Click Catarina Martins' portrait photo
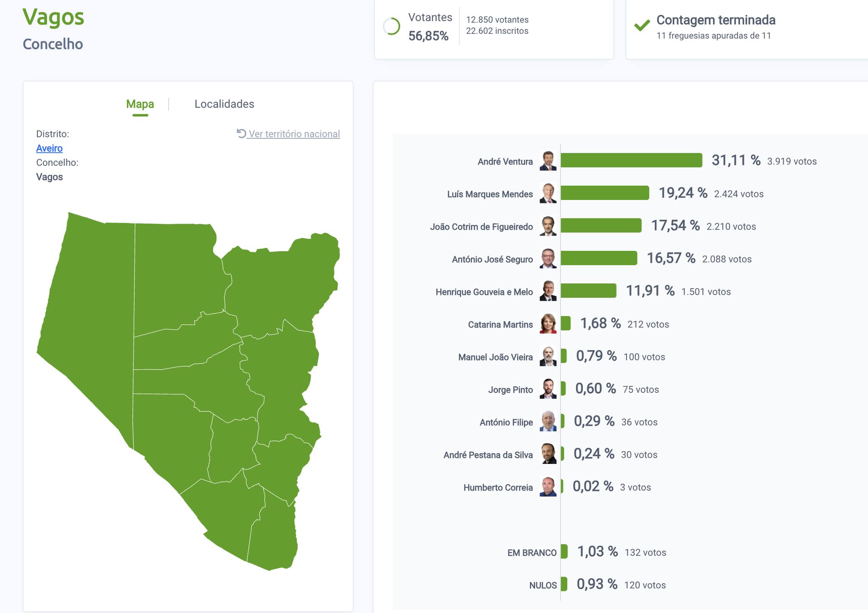 click(548, 324)
